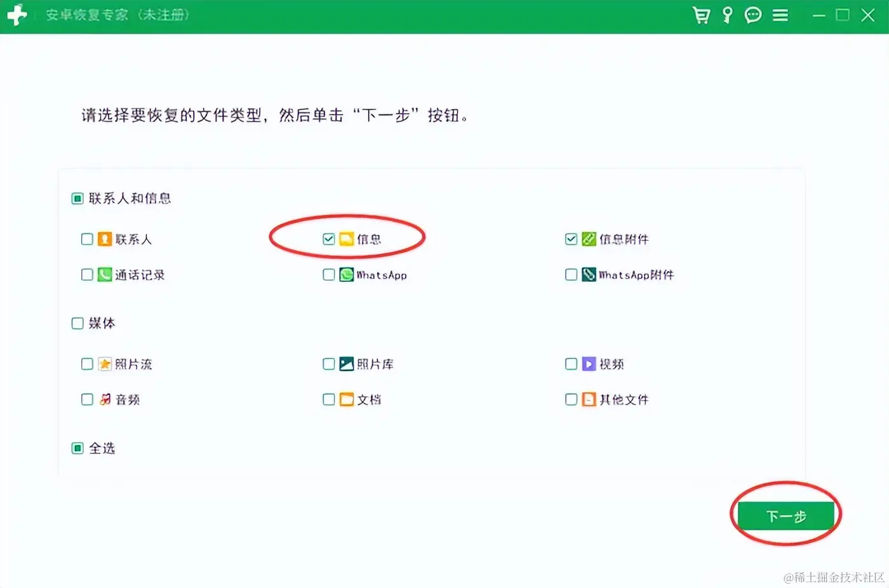Select the 照片库 checkbox
The width and height of the screenshot is (889, 588).
coord(328,364)
